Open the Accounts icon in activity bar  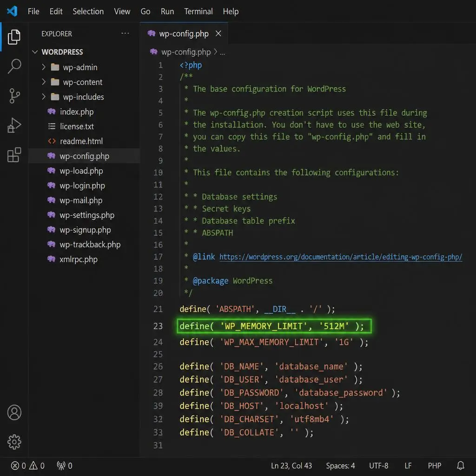[x=14, y=412]
